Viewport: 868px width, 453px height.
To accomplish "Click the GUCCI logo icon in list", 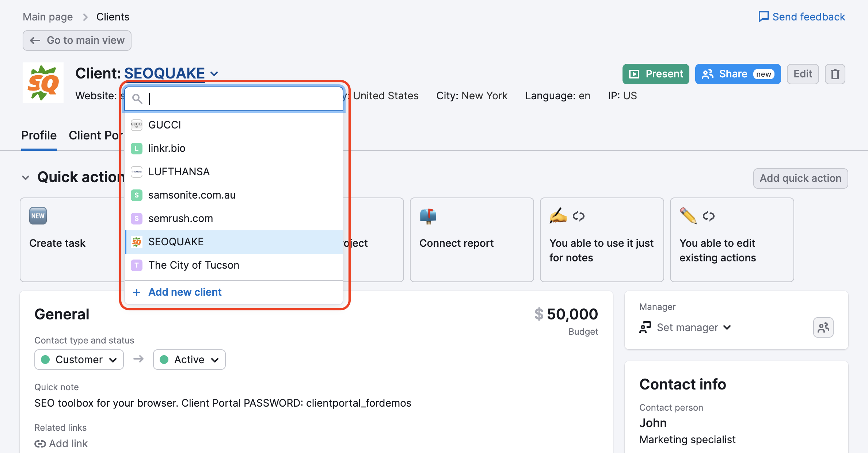I will click(x=137, y=125).
